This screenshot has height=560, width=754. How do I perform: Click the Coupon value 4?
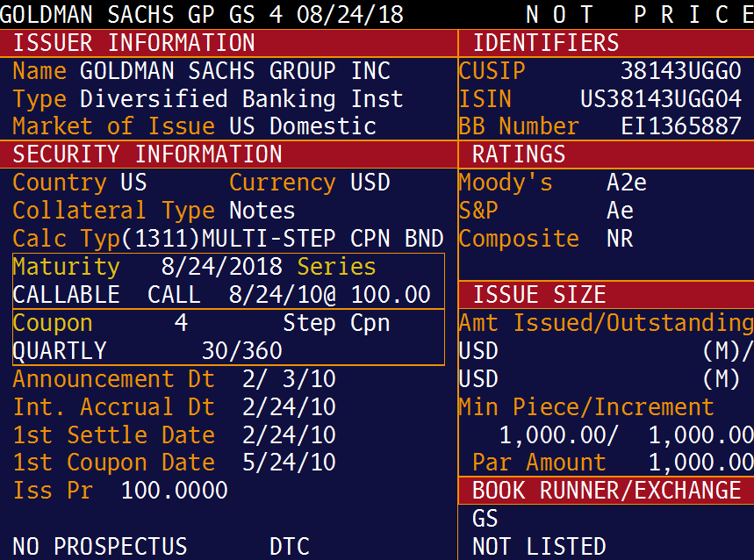(x=181, y=322)
